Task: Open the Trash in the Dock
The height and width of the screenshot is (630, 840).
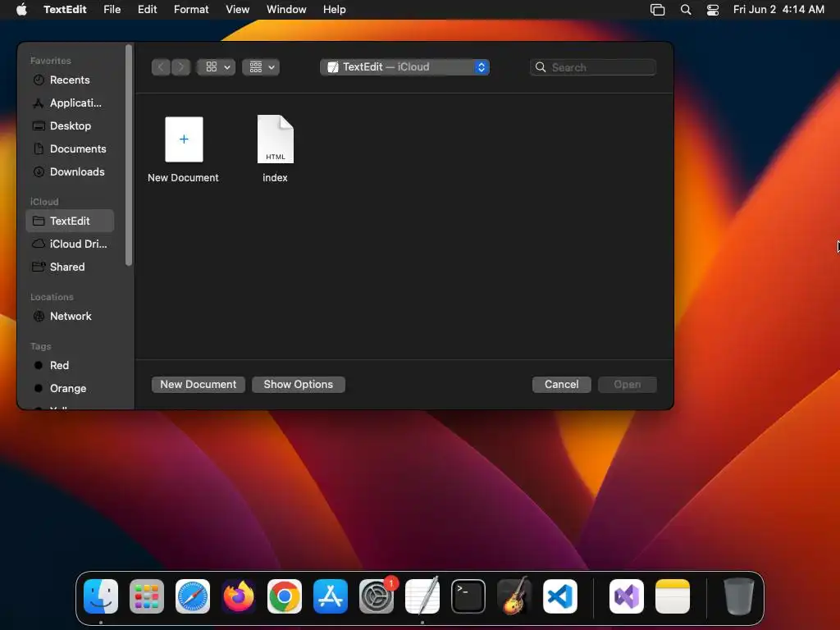Action: pos(739,596)
